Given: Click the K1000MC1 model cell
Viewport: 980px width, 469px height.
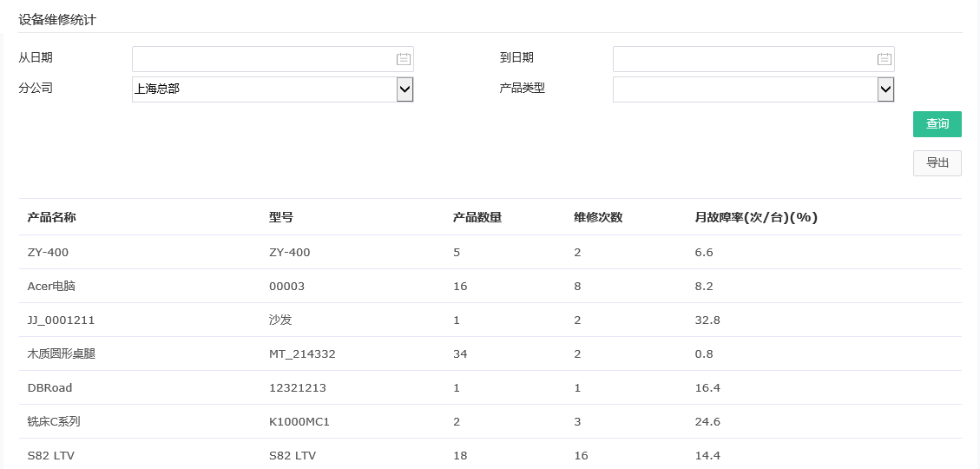Looking at the screenshot, I should tap(299, 421).
